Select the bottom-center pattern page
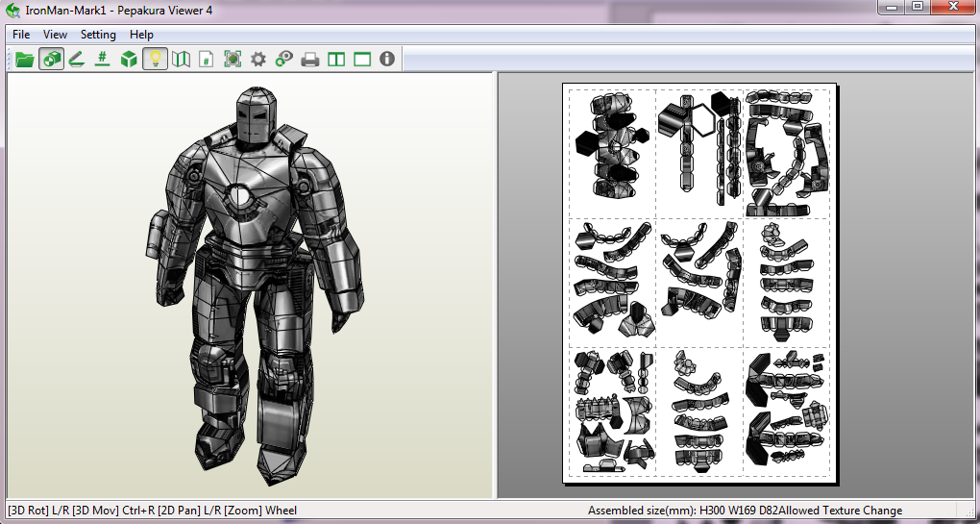This screenshot has height=524, width=980. pyautogui.click(x=699, y=412)
